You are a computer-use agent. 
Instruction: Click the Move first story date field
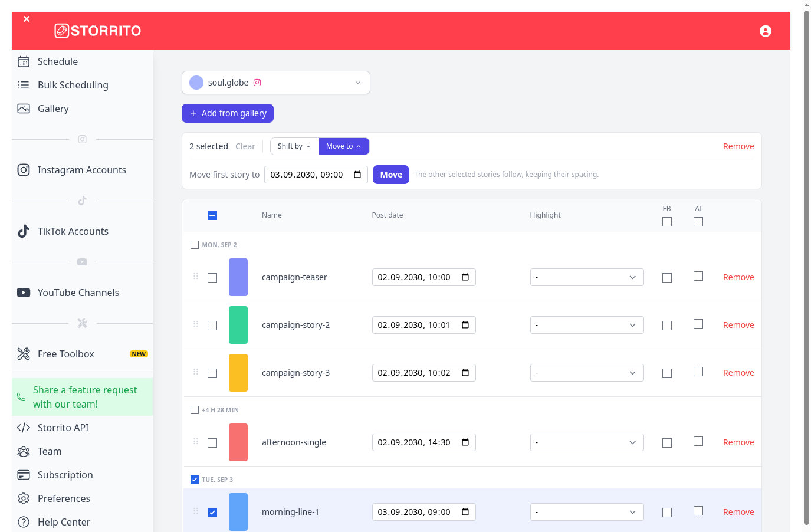(x=316, y=175)
